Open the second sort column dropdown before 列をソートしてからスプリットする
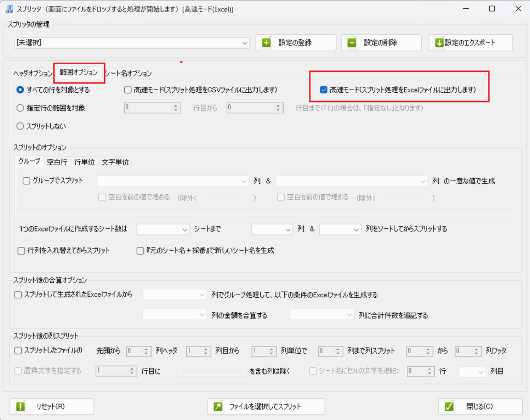Viewport: 530px width, 420px height. click(x=341, y=229)
